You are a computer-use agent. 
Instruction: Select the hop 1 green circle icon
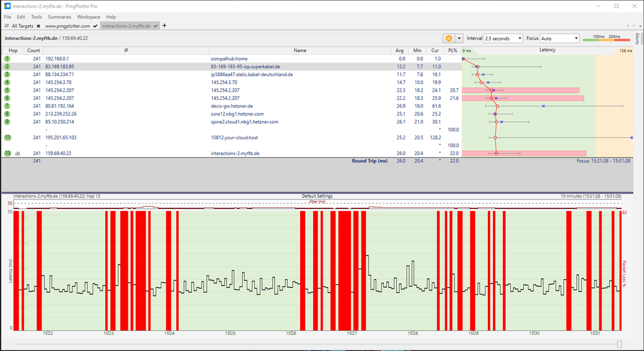click(7, 59)
